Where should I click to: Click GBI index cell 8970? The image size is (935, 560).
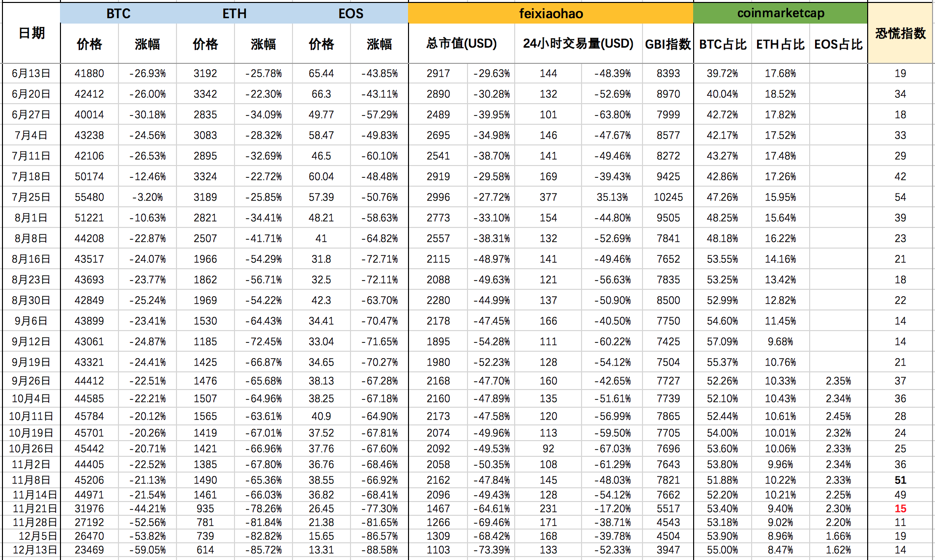tap(668, 94)
